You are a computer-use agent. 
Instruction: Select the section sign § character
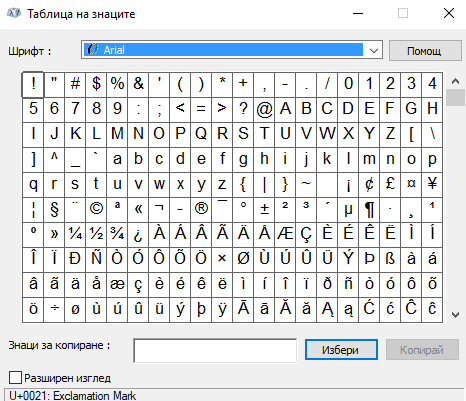click(x=54, y=210)
